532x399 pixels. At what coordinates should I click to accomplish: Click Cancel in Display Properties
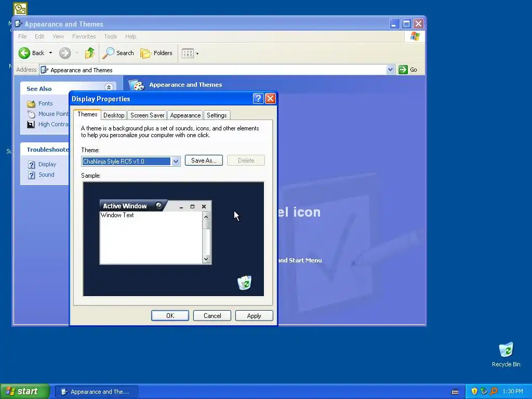click(212, 316)
